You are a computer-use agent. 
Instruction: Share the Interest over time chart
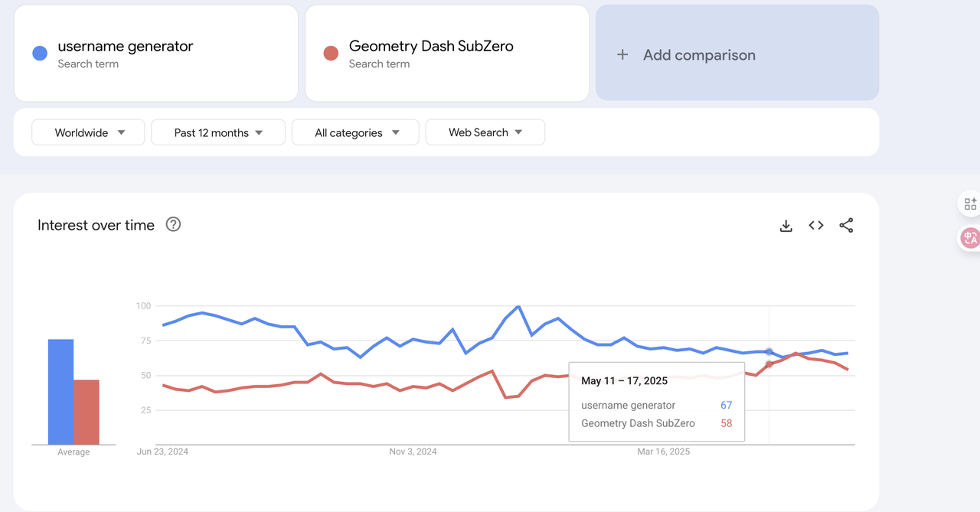pyautogui.click(x=846, y=226)
